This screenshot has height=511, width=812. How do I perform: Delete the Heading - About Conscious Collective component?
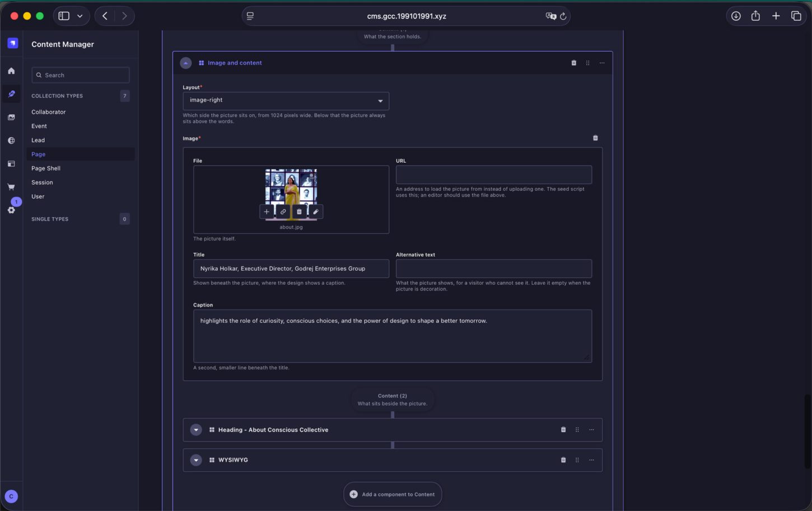(563, 430)
